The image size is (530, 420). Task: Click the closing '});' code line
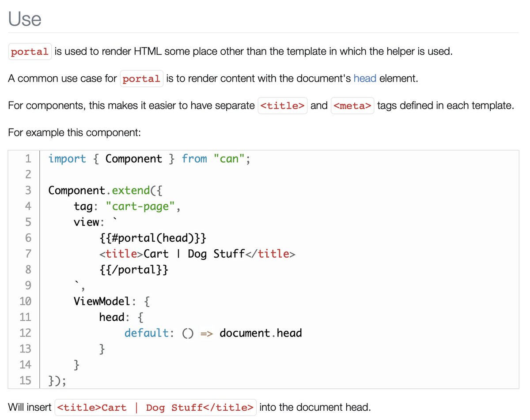[x=57, y=380]
